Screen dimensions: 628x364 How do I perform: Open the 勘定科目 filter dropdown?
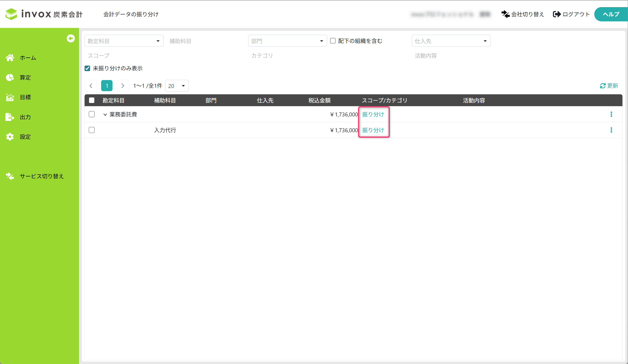point(124,41)
